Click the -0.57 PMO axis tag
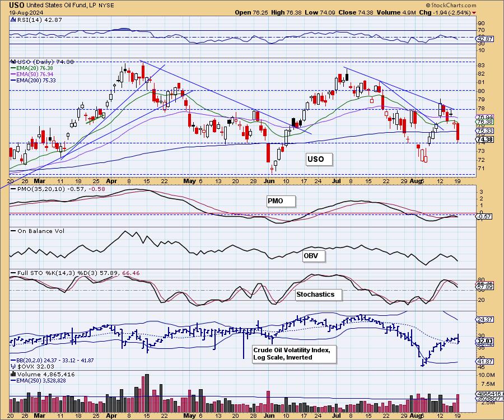 click(x=484, y=216)
